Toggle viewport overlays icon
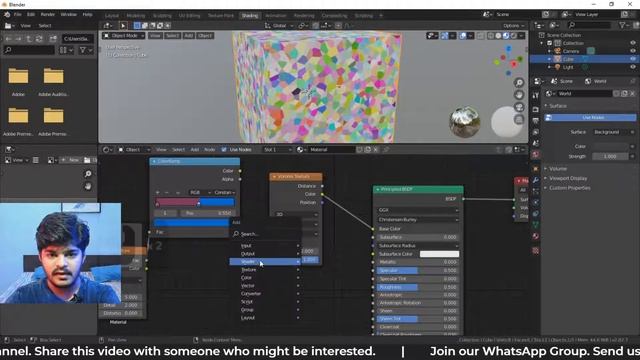 coord(462,36)
